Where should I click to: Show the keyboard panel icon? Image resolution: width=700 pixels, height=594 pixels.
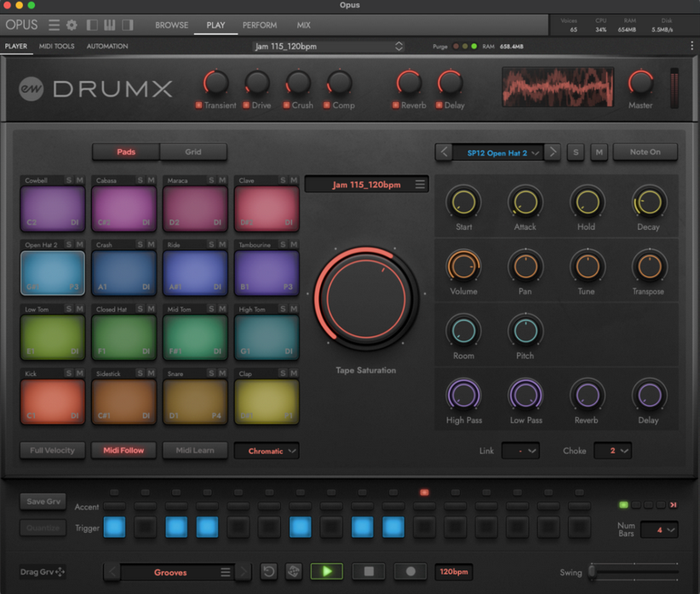(x=110, y=25)
